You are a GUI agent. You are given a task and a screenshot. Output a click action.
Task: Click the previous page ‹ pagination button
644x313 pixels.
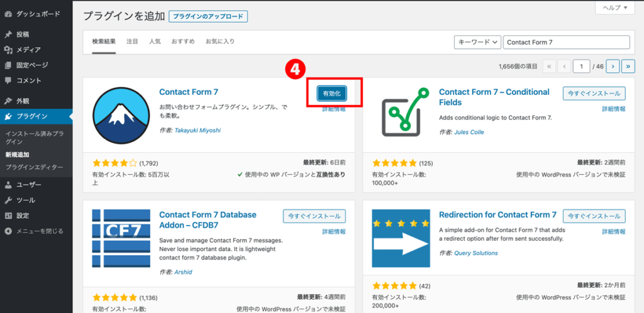click(565, 66)
